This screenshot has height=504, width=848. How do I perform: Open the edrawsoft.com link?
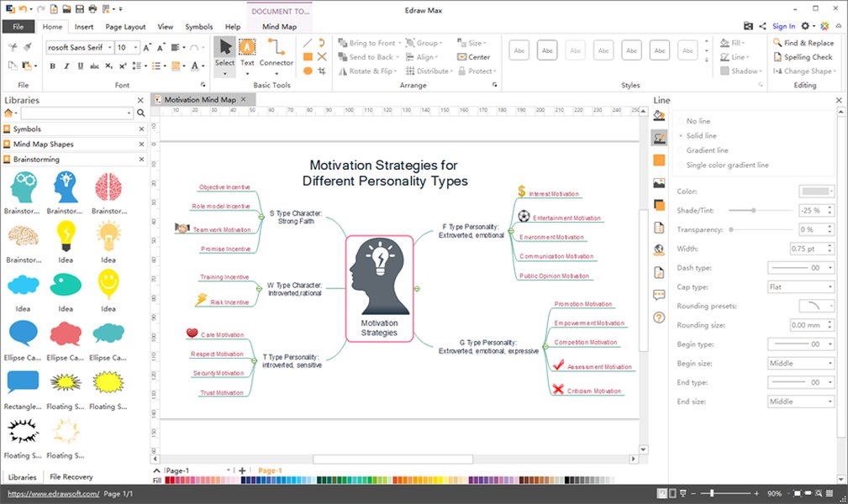click(x=53, y=493)
